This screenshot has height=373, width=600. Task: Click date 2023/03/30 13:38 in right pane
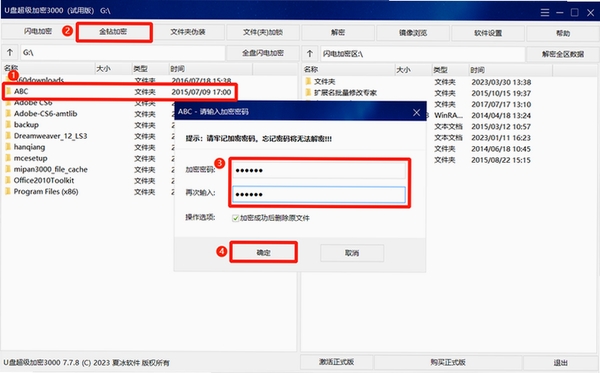coord(501,82)
